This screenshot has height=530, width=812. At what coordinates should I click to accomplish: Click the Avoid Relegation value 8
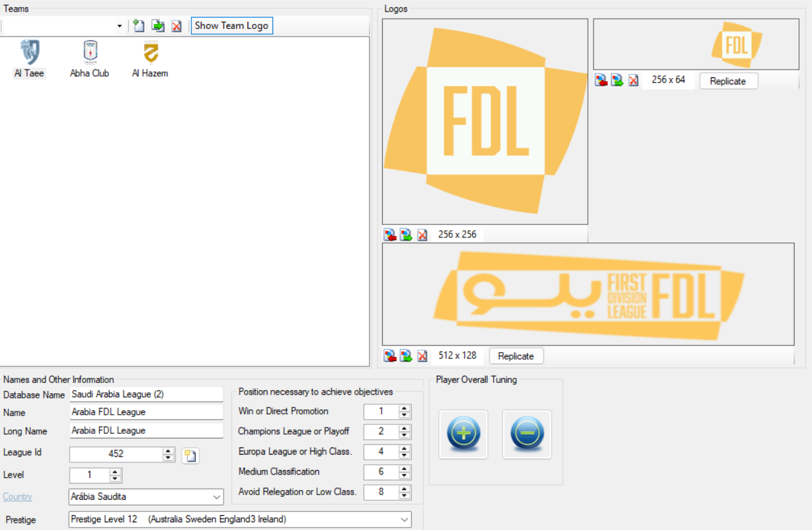click(381, 492)
